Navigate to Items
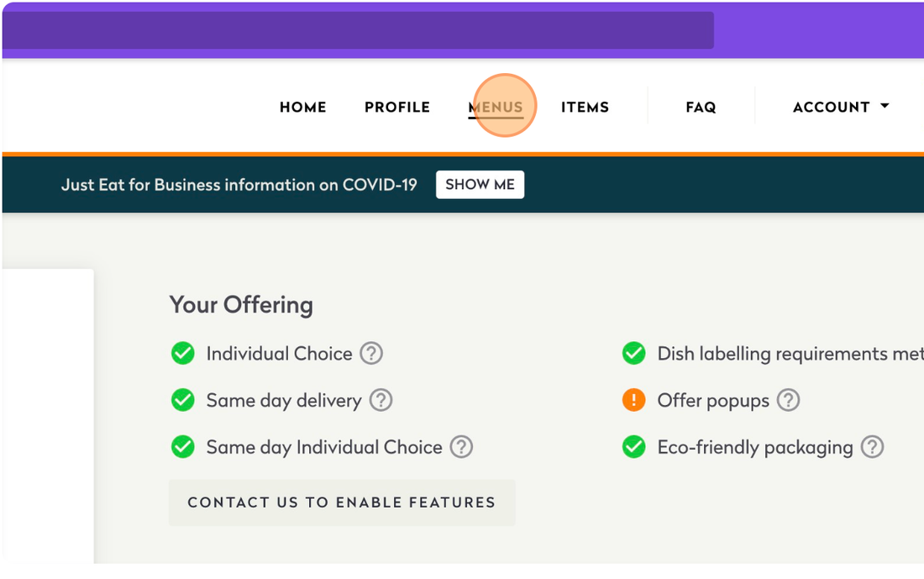 point(585,107)
